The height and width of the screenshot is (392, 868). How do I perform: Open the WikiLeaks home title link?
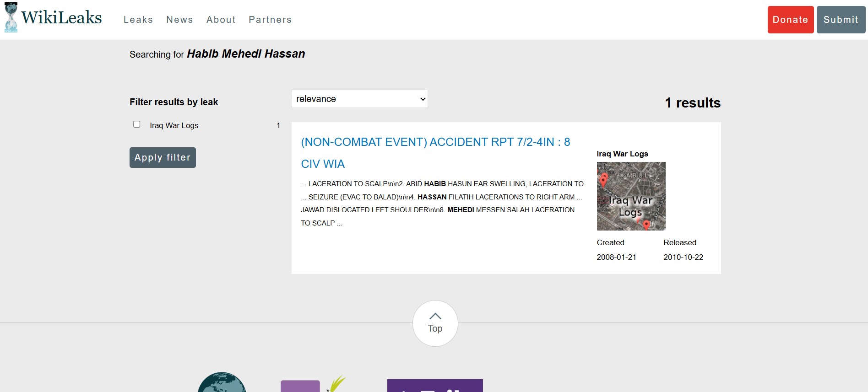(61, 17)
